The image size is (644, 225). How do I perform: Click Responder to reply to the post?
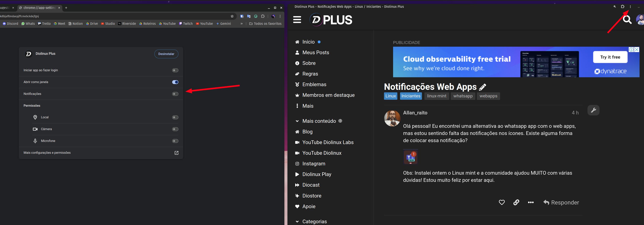(561, 203)
